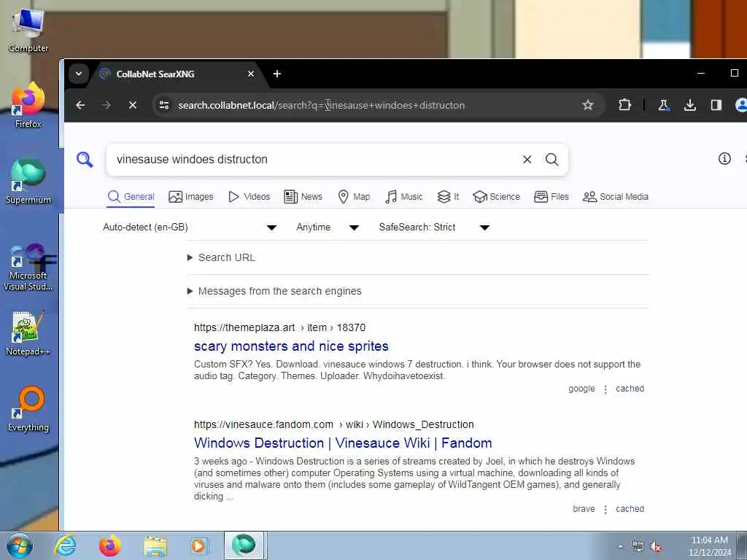Switch to Social Media search category

pyautogui.click(x=616, y=197)
